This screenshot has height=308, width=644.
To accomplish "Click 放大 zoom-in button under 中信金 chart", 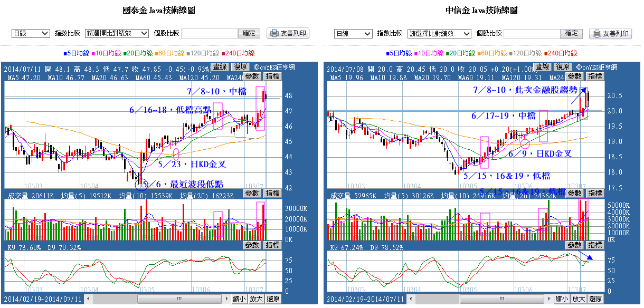I will (x=579, y=299).
